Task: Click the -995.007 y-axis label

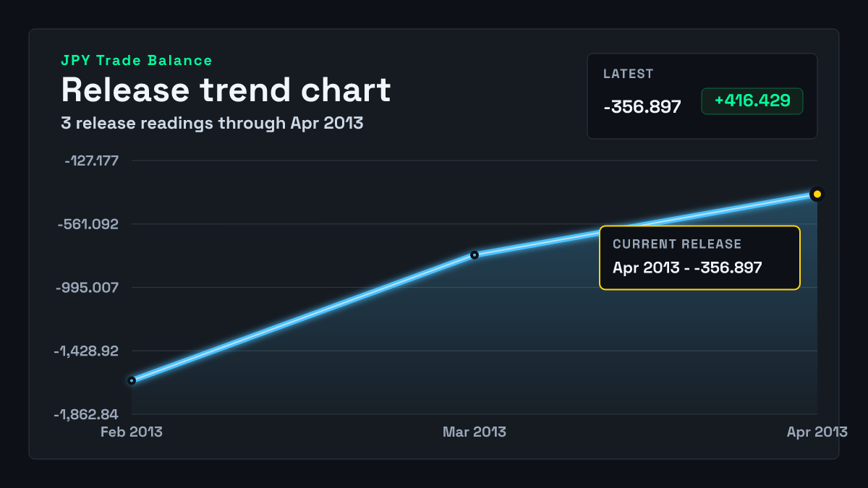Action: click(88, 288)
